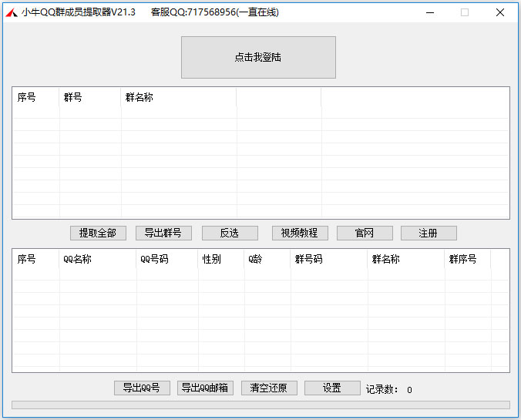521x420 pixels.
Task: Export group numbers with 导出群号
Action: [163, 233]
